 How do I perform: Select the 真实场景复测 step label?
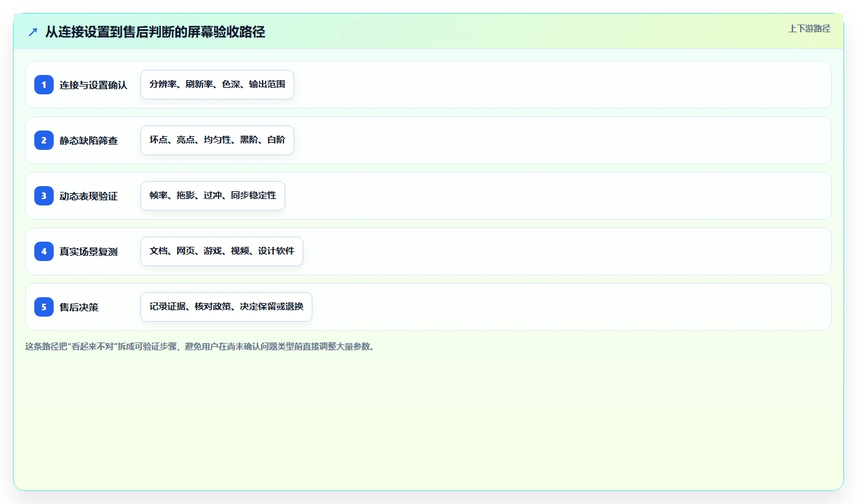89,252
